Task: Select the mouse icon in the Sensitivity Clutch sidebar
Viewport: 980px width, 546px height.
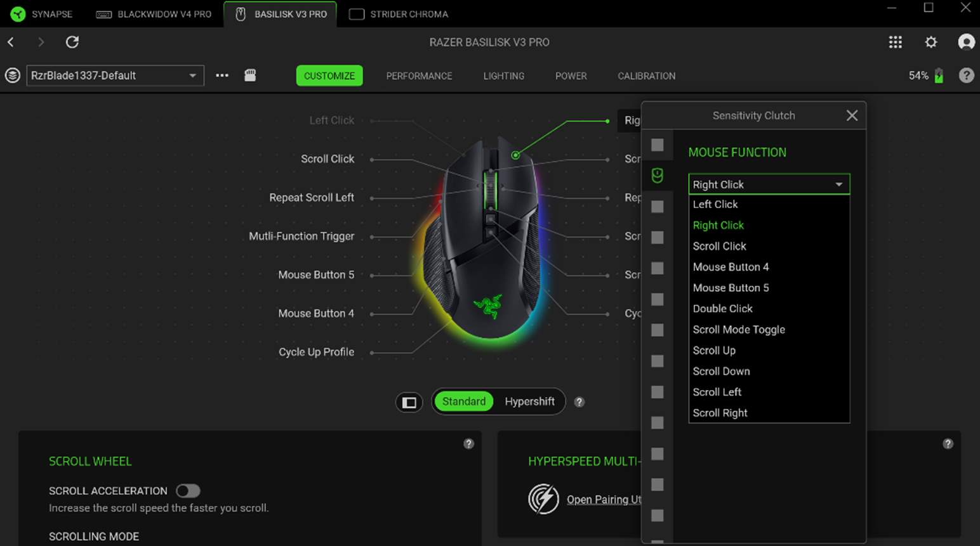Action: click(x=658, y=176)
